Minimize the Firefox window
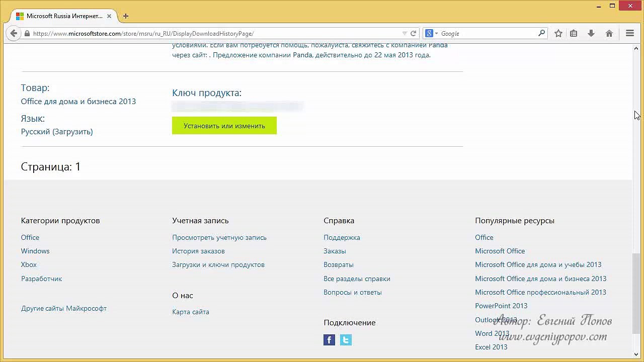This screenshot has height=362, width=644. click(599, 6)
